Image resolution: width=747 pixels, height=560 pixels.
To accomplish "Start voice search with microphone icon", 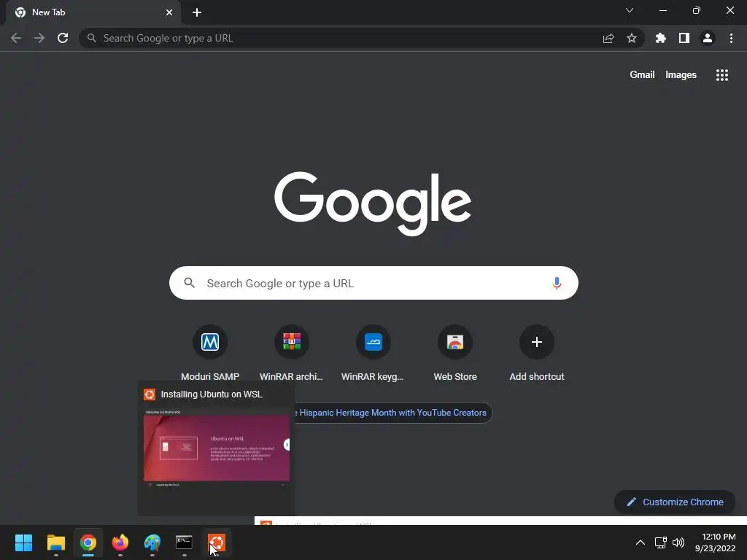I will (x=557, y=284).
